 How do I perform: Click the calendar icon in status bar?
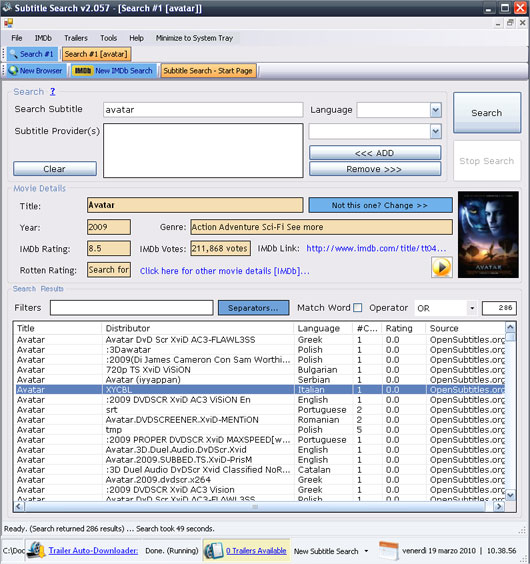click(x=389, y=550)
